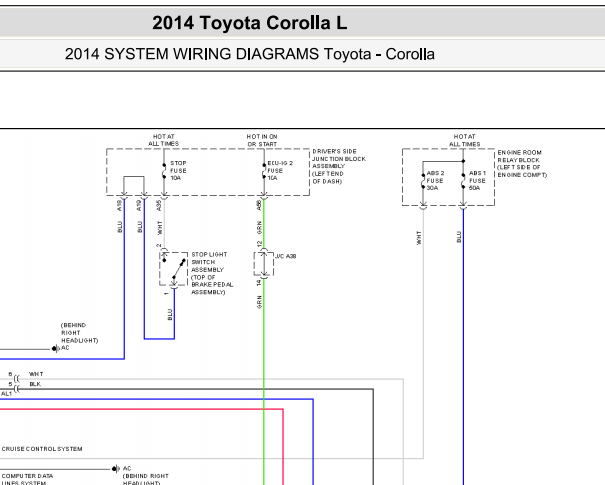Viewport: 605px width, 485px height.
Task: Click COMPUTER DATA LINES SYSTEM text
Action: pos(27,480)
